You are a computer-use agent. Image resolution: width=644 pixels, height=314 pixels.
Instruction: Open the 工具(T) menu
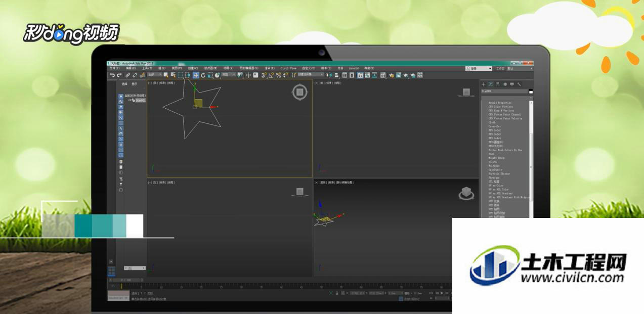pos(147,68)
